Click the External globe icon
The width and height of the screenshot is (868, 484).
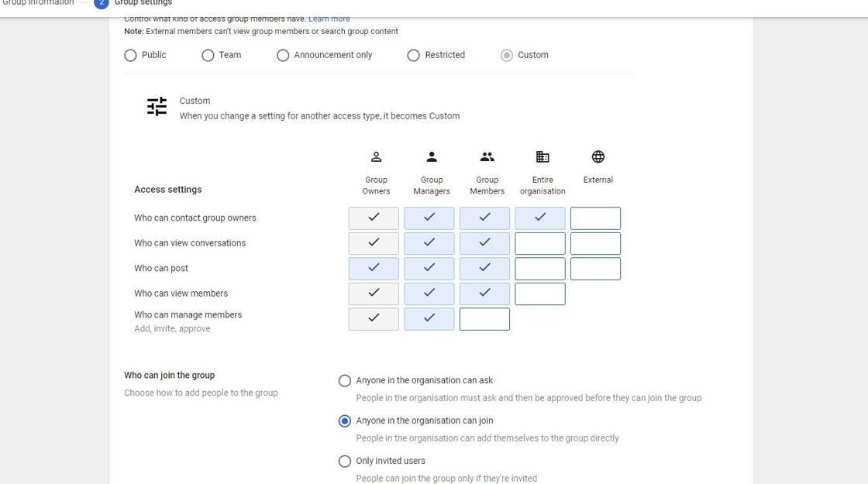[x=598, y=157]
